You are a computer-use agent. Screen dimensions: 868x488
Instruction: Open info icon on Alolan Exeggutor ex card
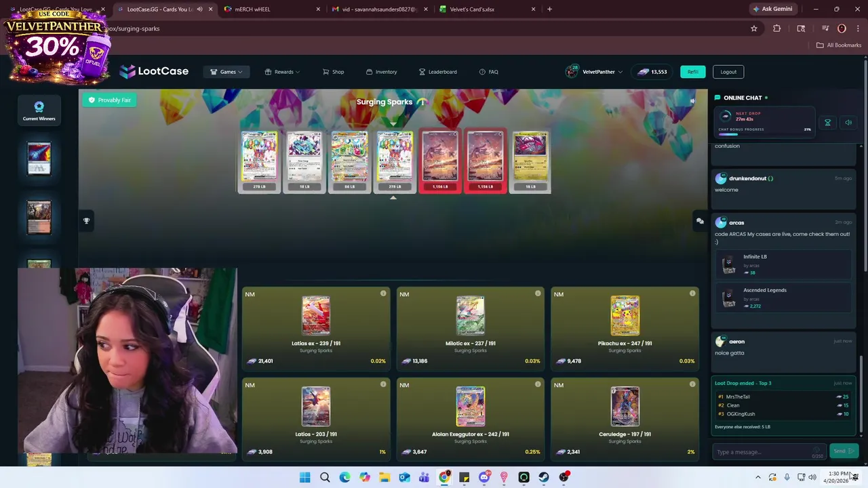538,384
